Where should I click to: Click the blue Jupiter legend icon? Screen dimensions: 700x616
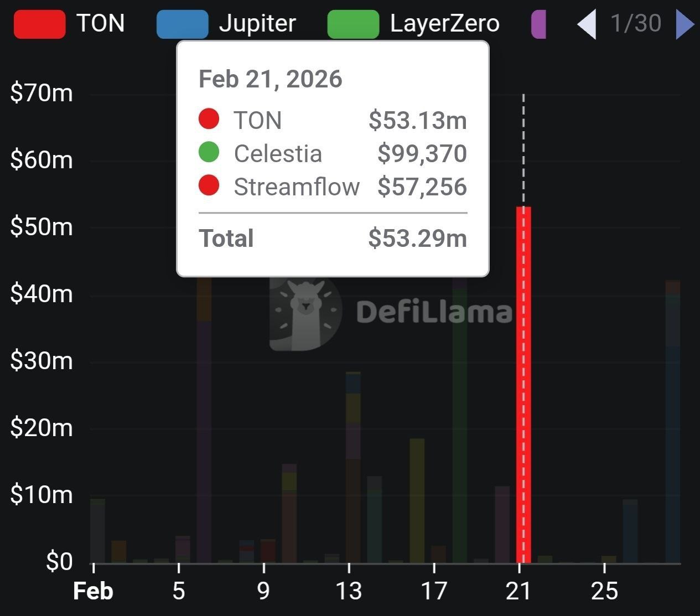point(182,24)
